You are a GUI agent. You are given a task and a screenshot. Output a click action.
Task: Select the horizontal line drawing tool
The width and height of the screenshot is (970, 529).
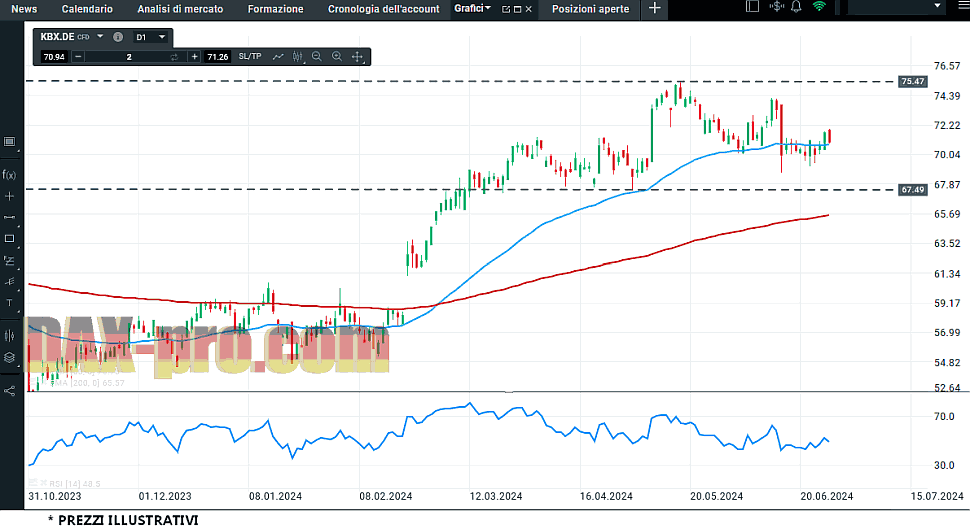tap(9, 217)
